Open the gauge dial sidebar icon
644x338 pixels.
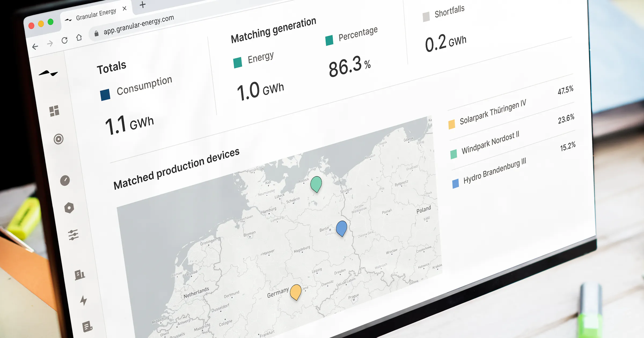pos(65,181)
